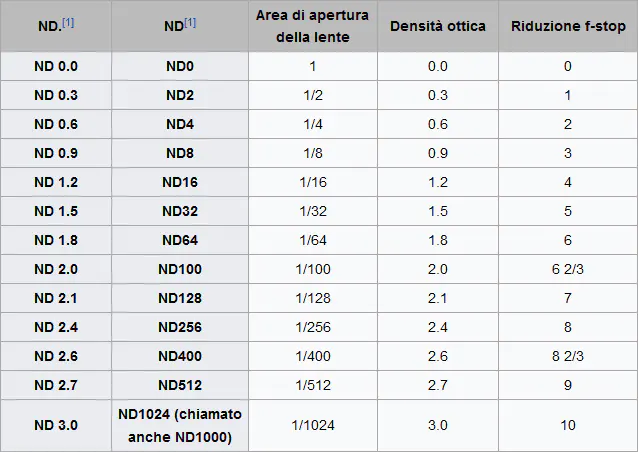This screenshot has width=638, height=452.
Task: Click the ND1024 (chiamato anche ND1000) cell
Action: coord(180,425)
